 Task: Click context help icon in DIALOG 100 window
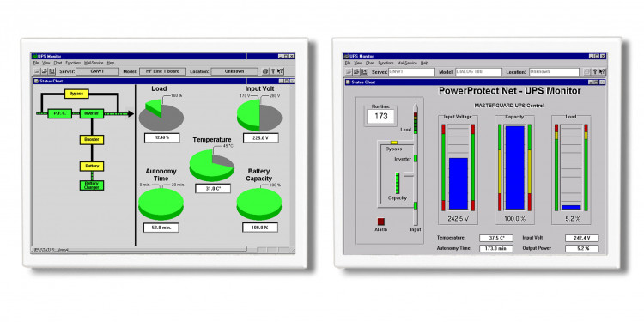(x=602, y=72)
